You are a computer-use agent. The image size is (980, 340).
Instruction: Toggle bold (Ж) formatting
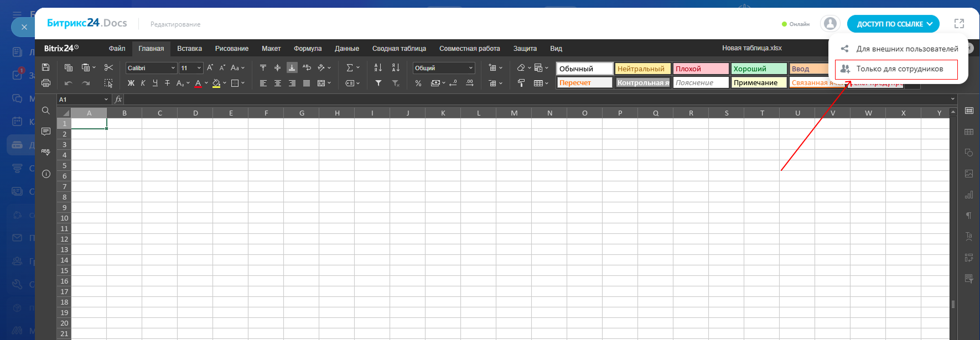[x=131, y=83]
